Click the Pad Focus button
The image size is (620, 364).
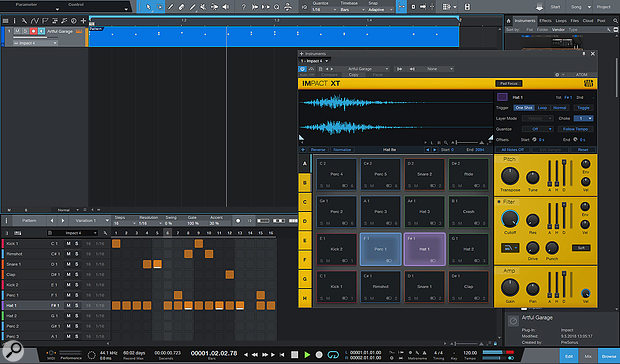pyautogui.click(x=508, y=83)
